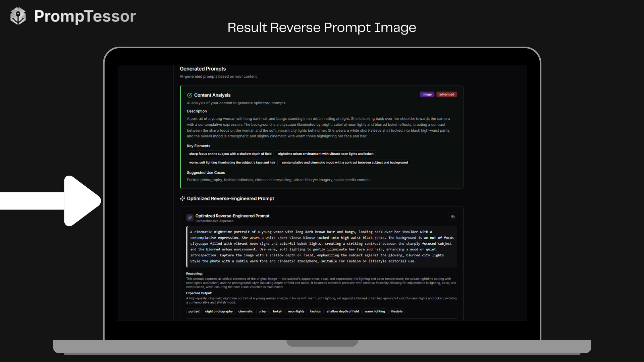Select the purple image badge

[427, 94]
